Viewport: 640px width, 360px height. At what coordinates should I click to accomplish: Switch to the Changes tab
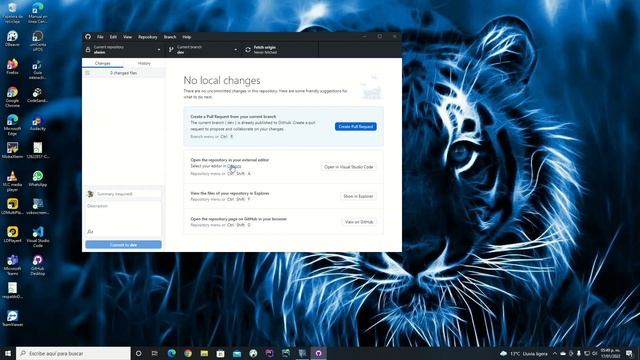pos(102,63)
